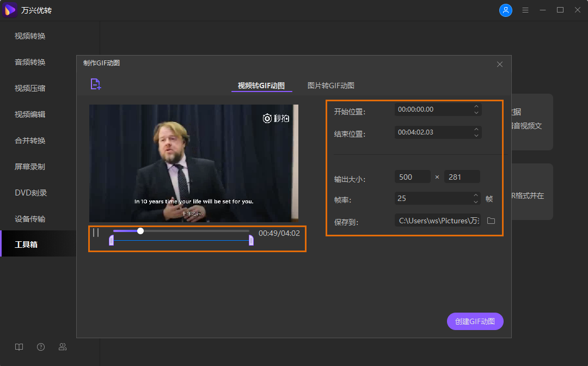The height and width of the screenshot is (366, 588).
Task: Click the output width field 500
Action: click(412, 177)
